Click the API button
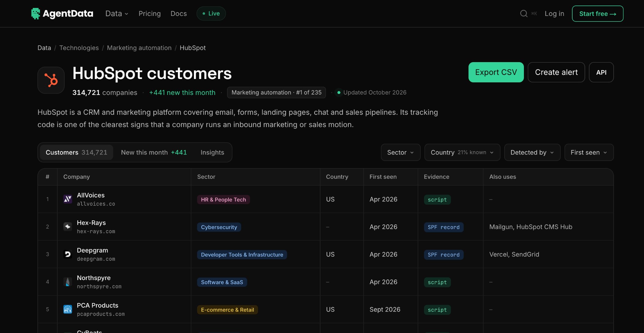The width and height of the screenshot is (644, 333). (601, 72)
